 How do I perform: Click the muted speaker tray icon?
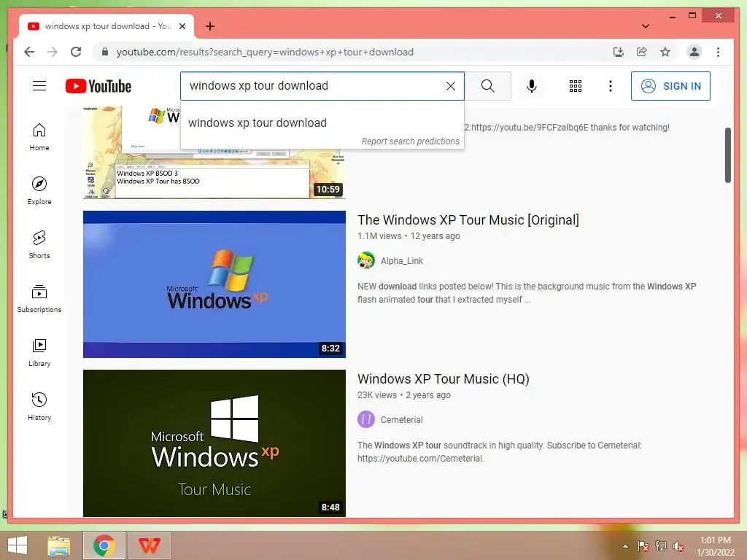678,546
